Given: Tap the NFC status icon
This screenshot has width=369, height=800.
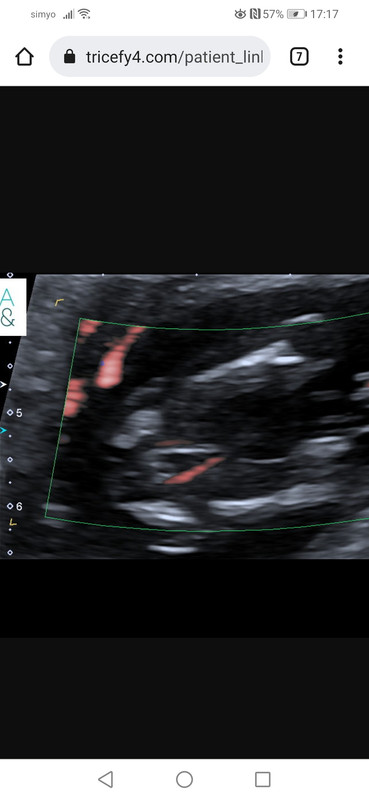Looking at the screenshot, I should (255, 14).
